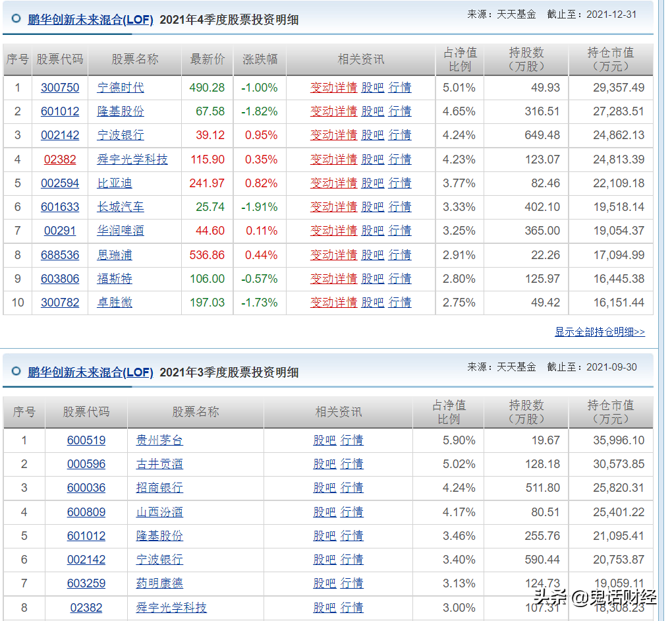This screenshot has height=621, width=672.
Task: Open 行情 for 卓胜微
Action: [x=400, y=303]
